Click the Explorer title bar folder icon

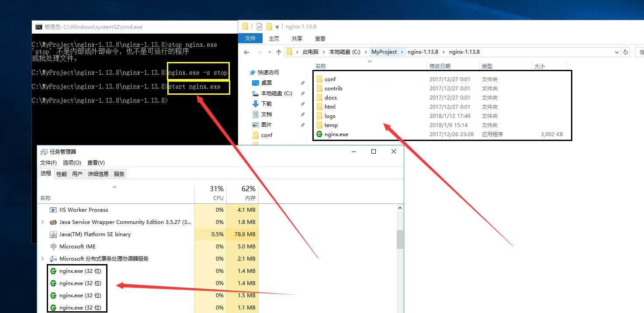tap(245, 26)
